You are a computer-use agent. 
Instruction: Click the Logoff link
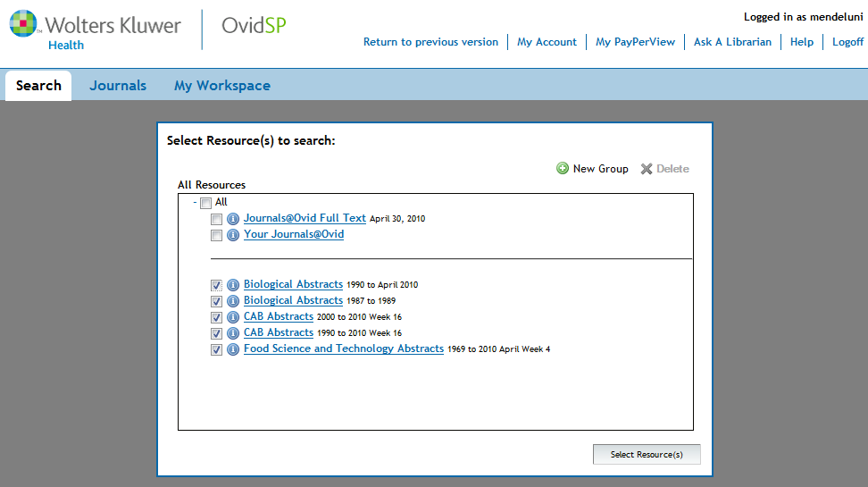coord(847,42)
